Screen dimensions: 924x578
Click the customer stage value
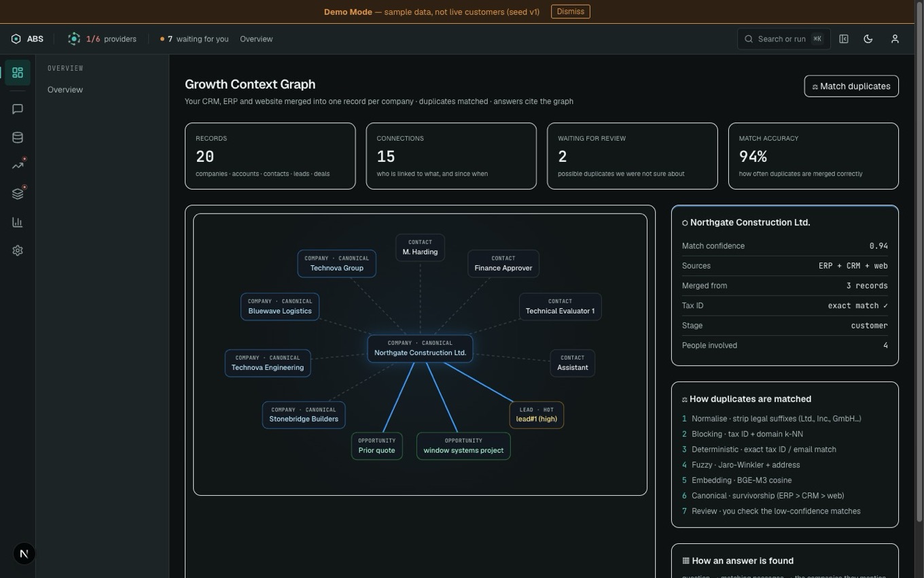click(869, 325)
